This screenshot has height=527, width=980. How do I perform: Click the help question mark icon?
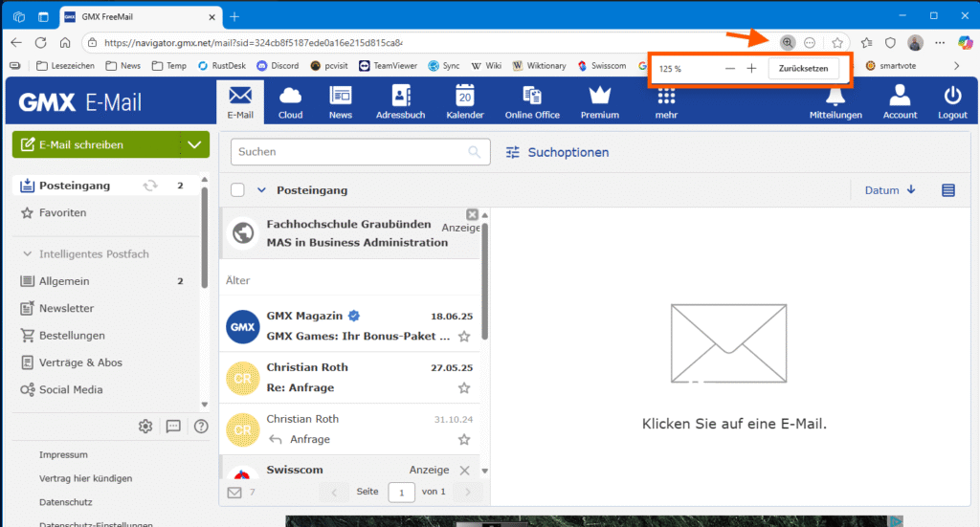tap(201, 427)
